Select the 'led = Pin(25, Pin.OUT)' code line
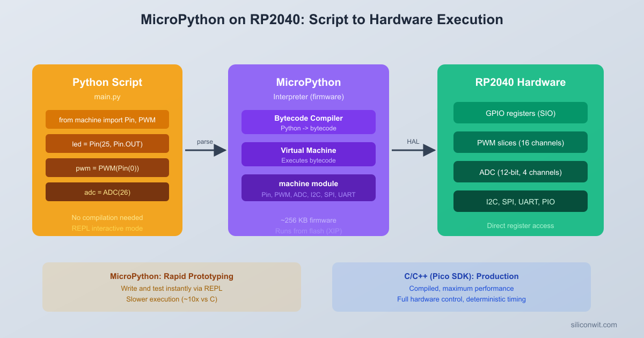 [107, 143]
